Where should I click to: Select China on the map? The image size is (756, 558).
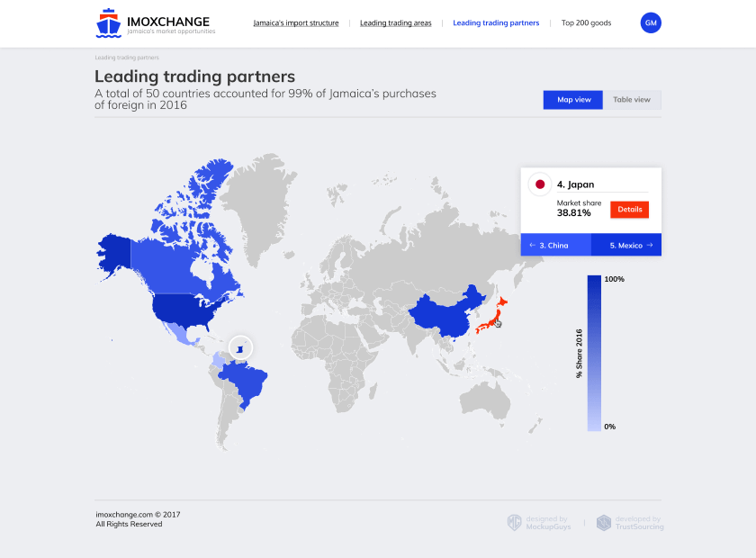click(445, 315)
